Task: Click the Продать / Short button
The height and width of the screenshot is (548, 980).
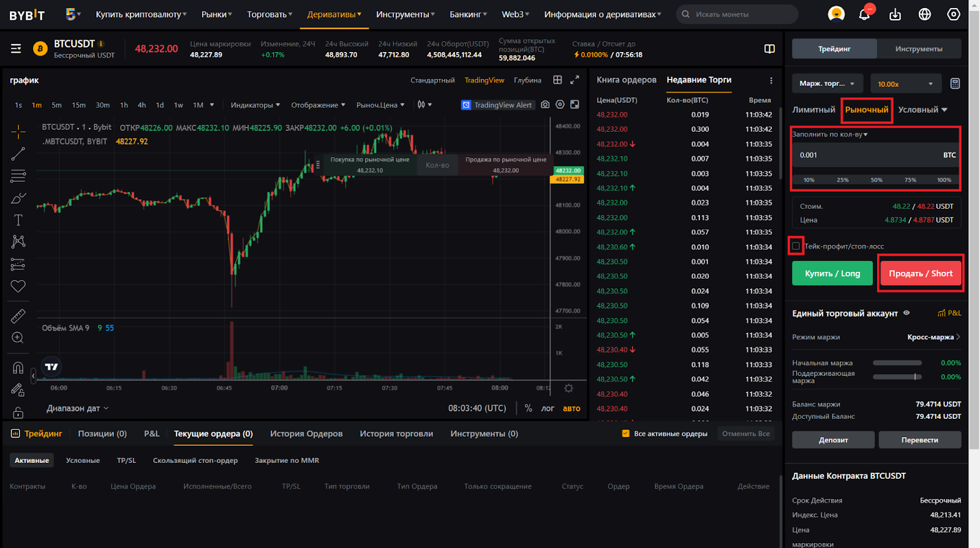Action: (x=921, y=274)
